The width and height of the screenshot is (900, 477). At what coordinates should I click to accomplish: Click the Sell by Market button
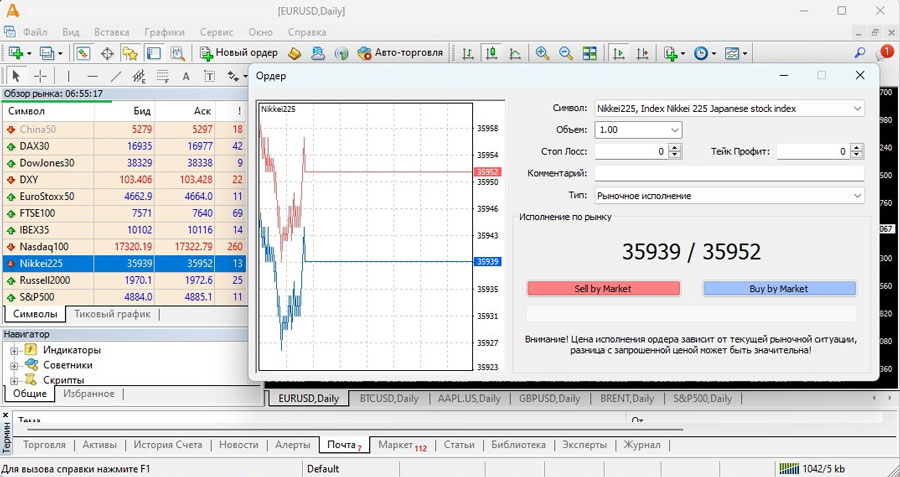click(603, 289)
